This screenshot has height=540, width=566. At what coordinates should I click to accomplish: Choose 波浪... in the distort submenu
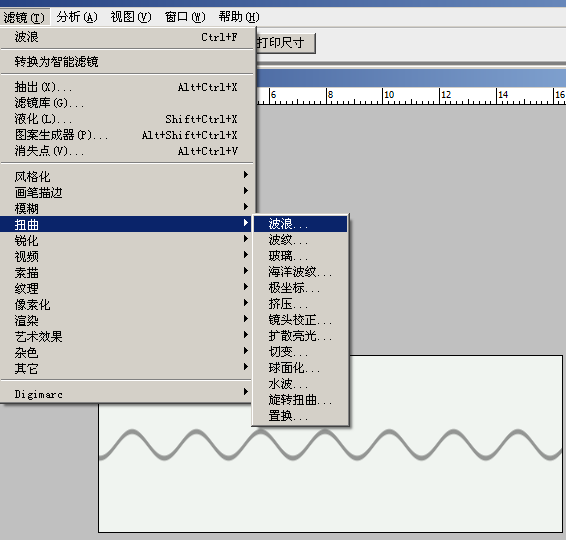(300, 224)
